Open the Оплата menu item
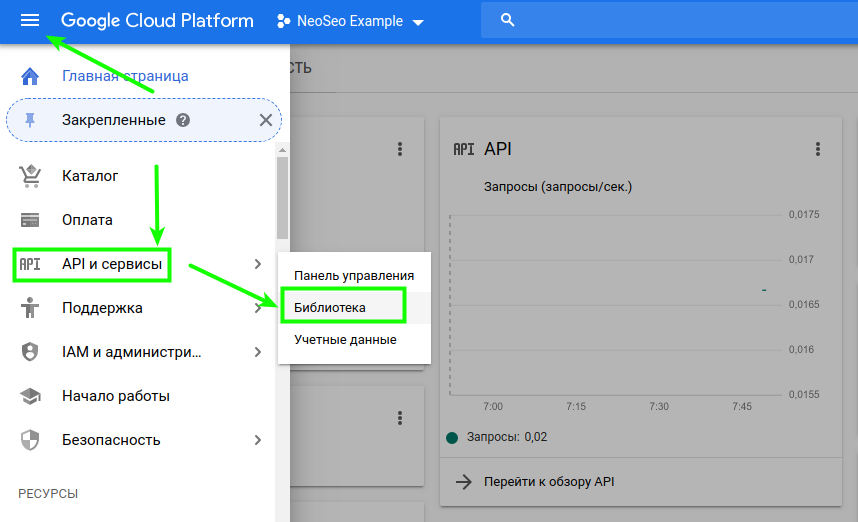Viewport: 858px width, 522px height. pyautogui.click(x=88, y=220)
